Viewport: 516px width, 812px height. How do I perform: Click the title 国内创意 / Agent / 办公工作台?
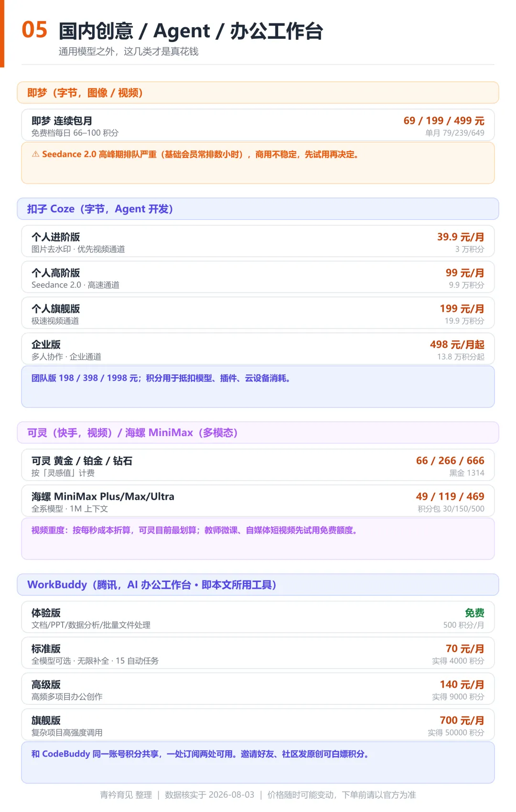[191, 31]
